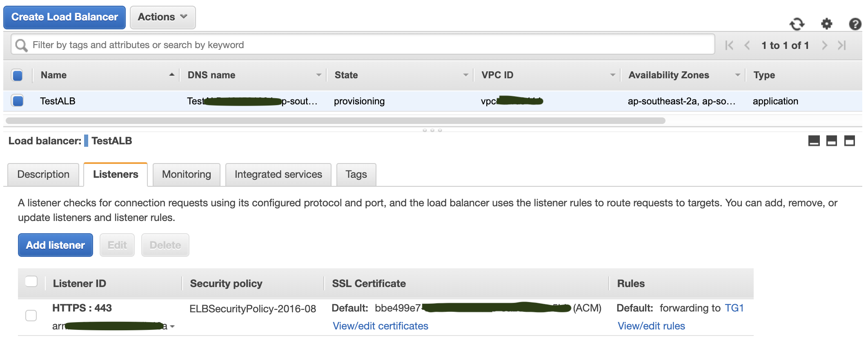Open the Integrated services tab
The height and width of the screenshot is (349, 868).
click(278, 174)
